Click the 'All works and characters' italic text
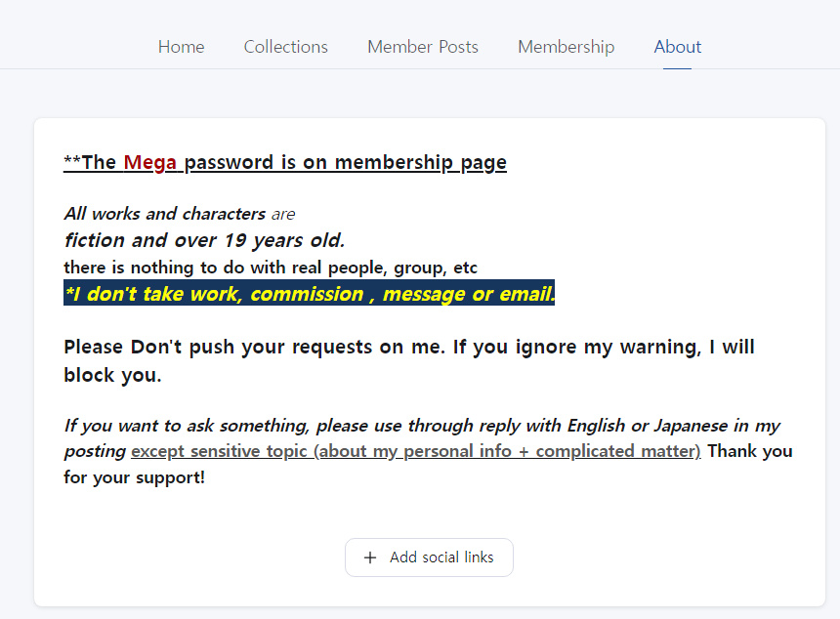 tap(164, 214)
